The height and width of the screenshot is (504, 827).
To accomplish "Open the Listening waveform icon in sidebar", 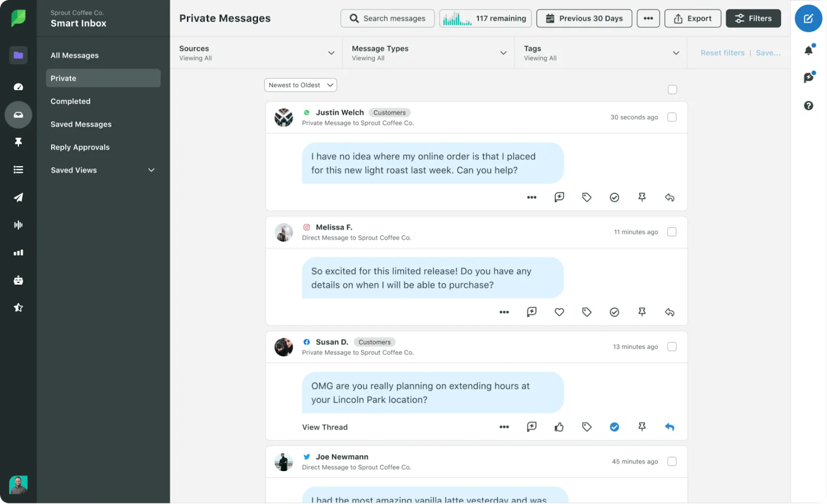I will tap(18, 224).
